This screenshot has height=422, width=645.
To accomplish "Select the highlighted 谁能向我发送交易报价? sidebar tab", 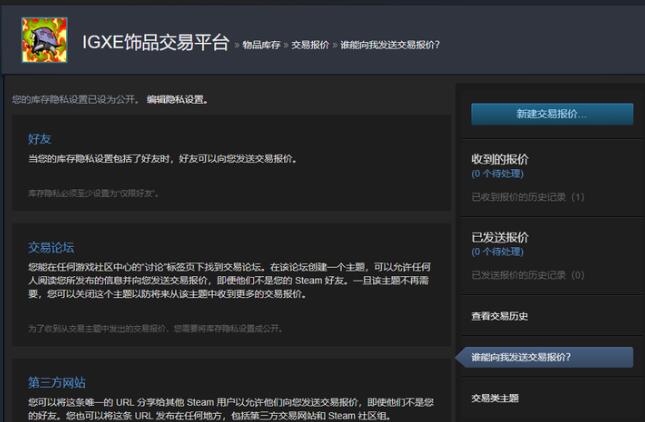I will 522,357.
